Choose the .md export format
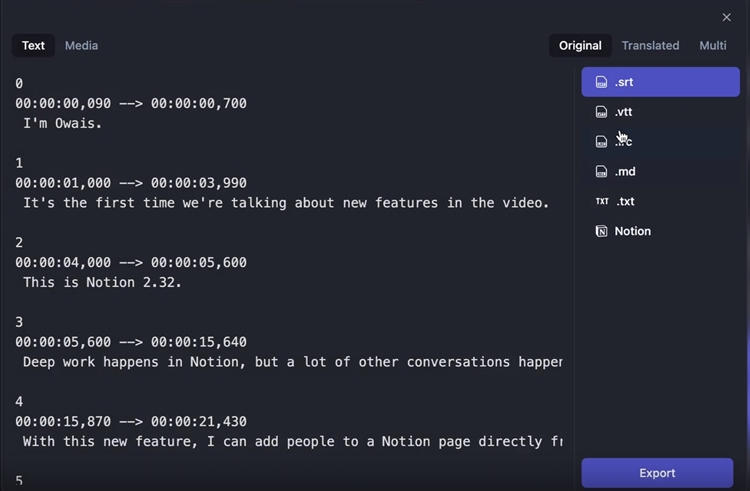Screen dimensions: 750x491 (x=661, y=171)
